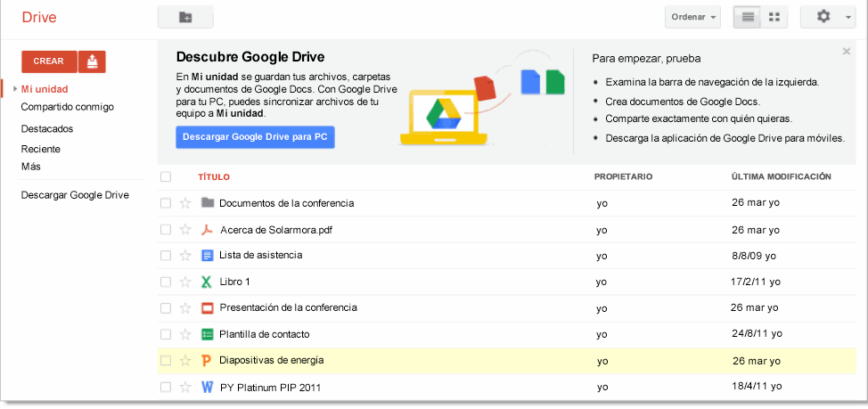Click PowerPoint icon of Diapositivas de energía

tap(207, 361)
